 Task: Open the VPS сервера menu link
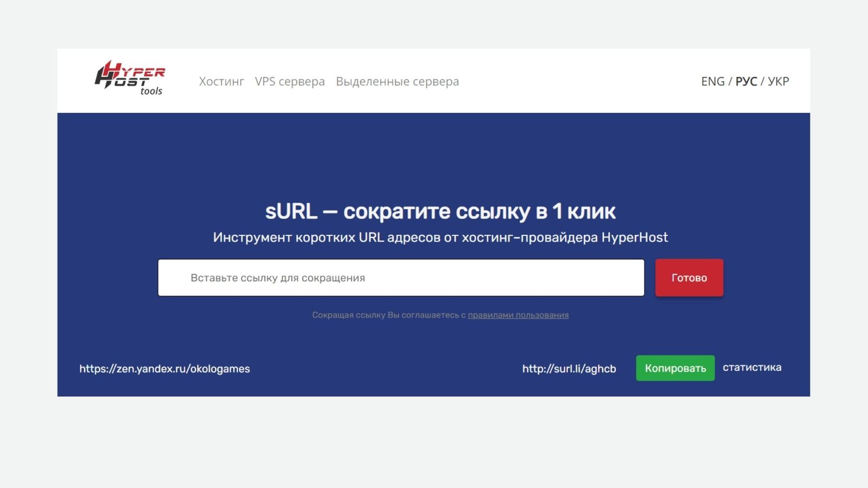point(290,81)
